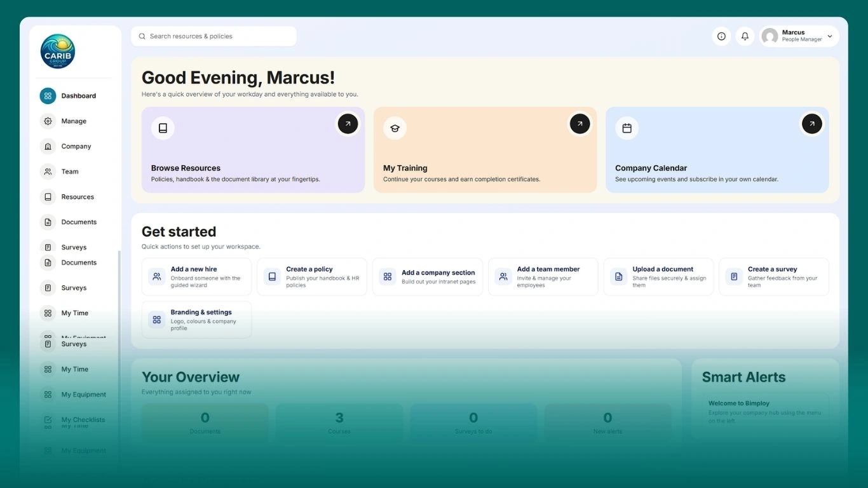Click the Branding & settings icon
This screenshot has width=868, height=488.
156,320
